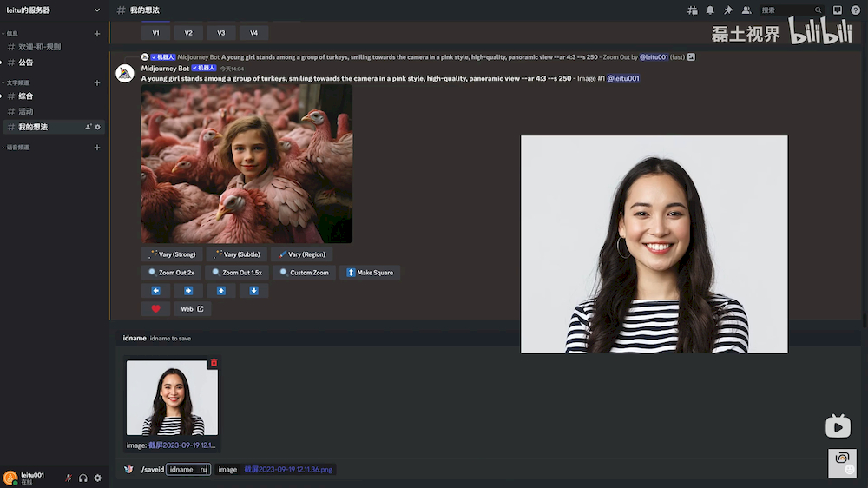Collapse 文字频道 category

click(16, 82)
